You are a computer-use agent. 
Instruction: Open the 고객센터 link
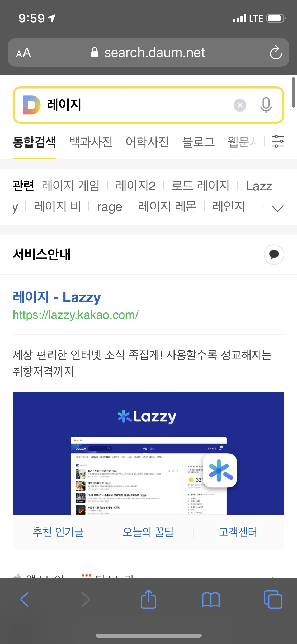pos(238,532)
